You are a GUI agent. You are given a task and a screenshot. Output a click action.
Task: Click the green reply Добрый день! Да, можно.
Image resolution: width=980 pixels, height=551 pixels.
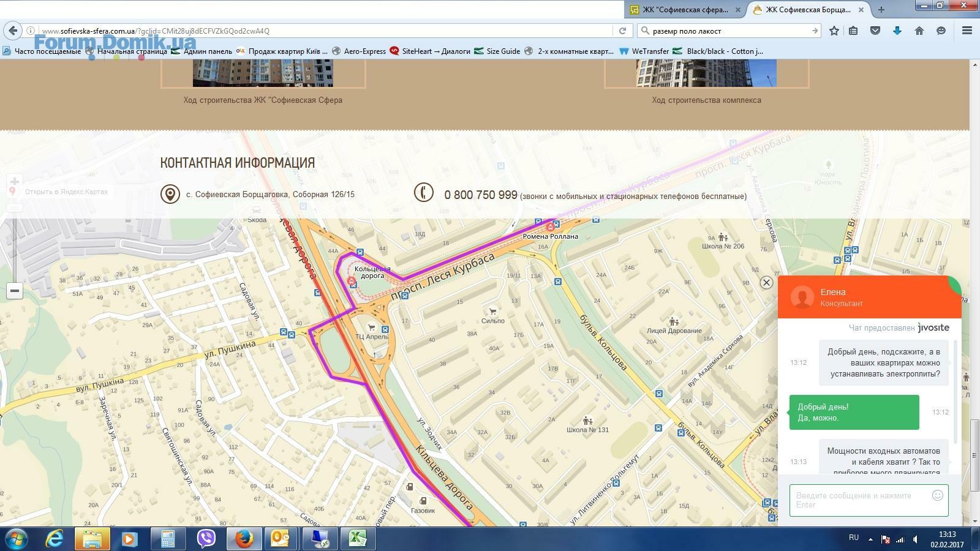854,412
